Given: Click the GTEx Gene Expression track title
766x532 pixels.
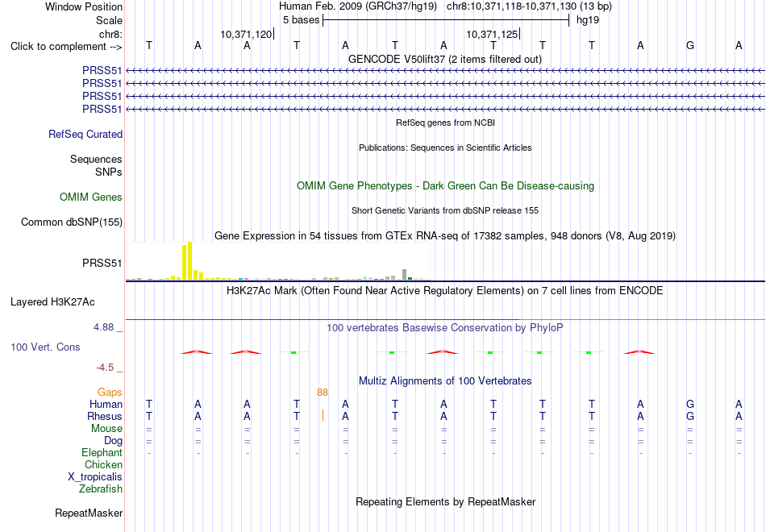Looking at the screenshot, I should pos(445,236).
